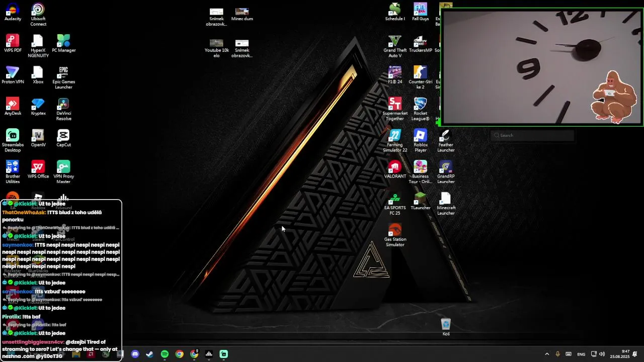
Task: Open the taskbar app with the sound-bars icon
Action: (209, 354)
